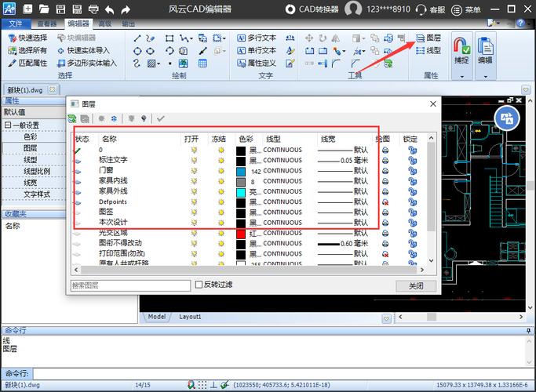
Task: Switch to the Layout1 tab
Action: (x=190, y=317)
